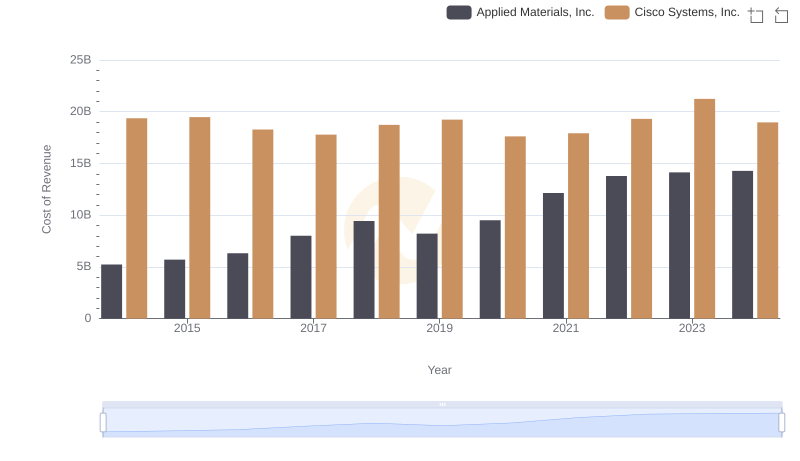Image resolution: width=800 pixels, height=461 pixels.
Task: Click the right handle of the zoom slider
Action: point(782,422)
